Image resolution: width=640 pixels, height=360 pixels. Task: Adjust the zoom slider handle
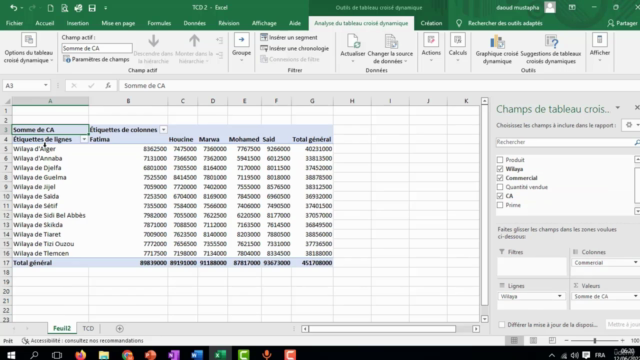click(595, 340)
